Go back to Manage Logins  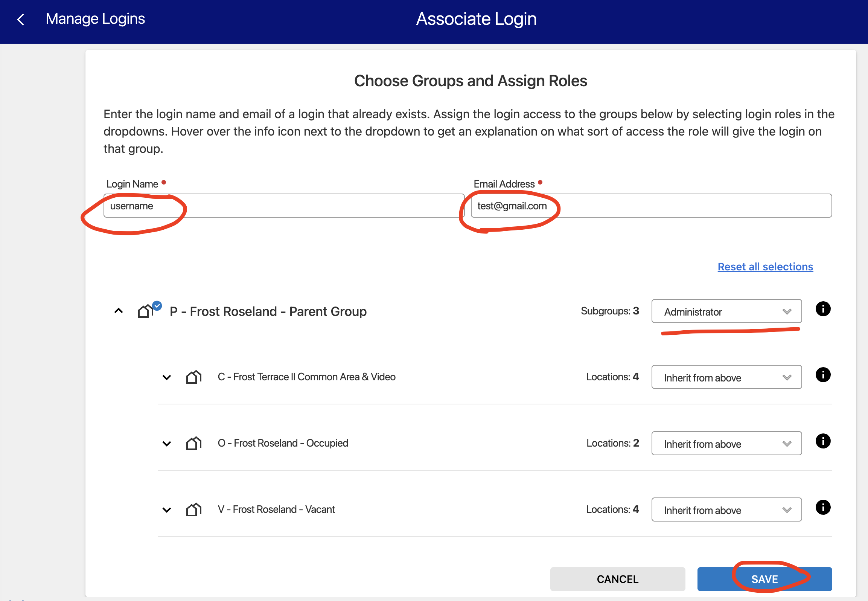[x=95, y=19]
